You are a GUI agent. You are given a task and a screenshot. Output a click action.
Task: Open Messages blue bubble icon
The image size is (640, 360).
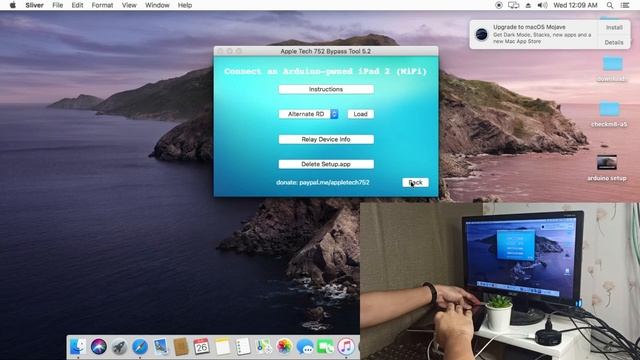point(305,347)
